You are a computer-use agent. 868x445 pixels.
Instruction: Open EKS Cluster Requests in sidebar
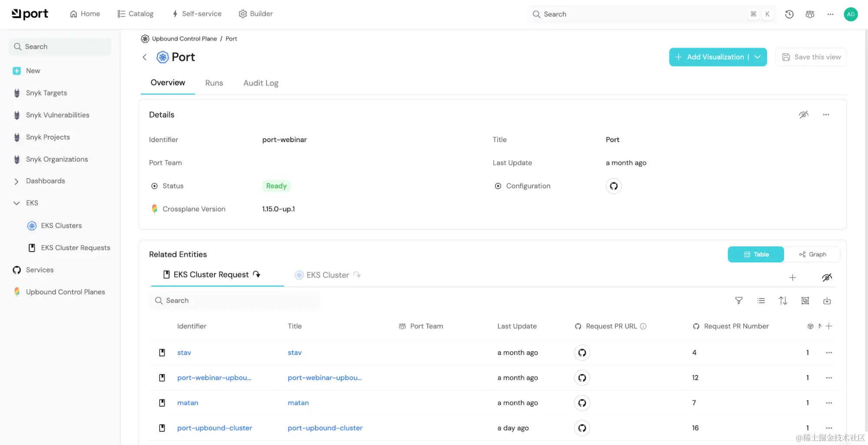pyautogui.click(x=69, y=248)
